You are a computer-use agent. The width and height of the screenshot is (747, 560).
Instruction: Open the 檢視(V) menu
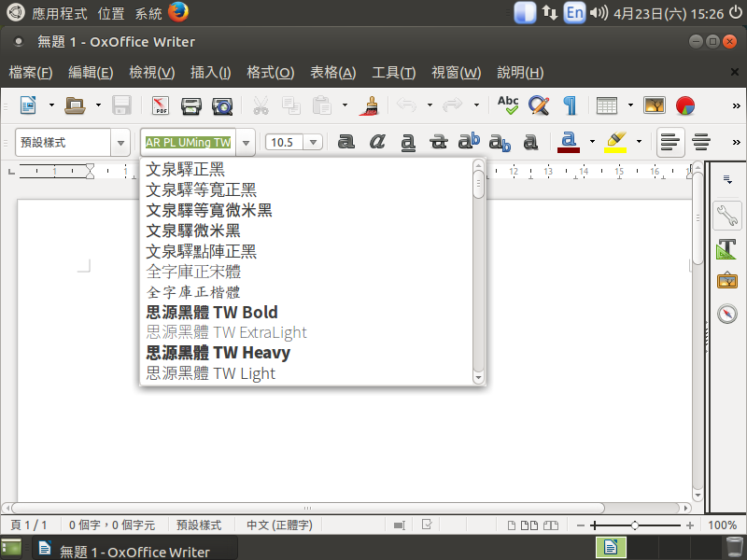point(152,73)
